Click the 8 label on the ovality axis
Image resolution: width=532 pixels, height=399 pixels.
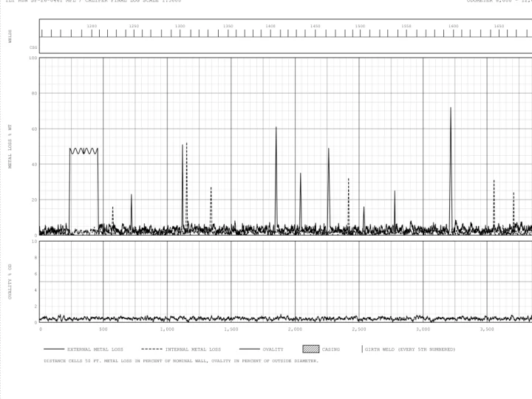35,258
